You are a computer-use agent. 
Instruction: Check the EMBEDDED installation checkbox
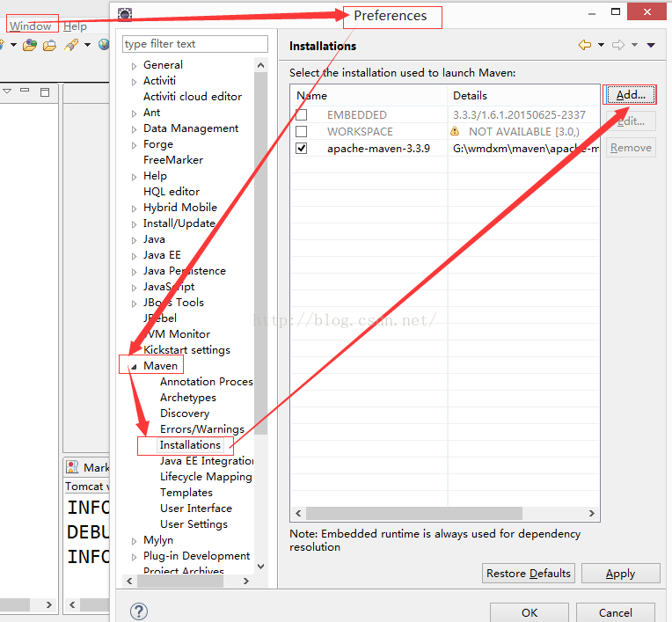tap(302, 115)
